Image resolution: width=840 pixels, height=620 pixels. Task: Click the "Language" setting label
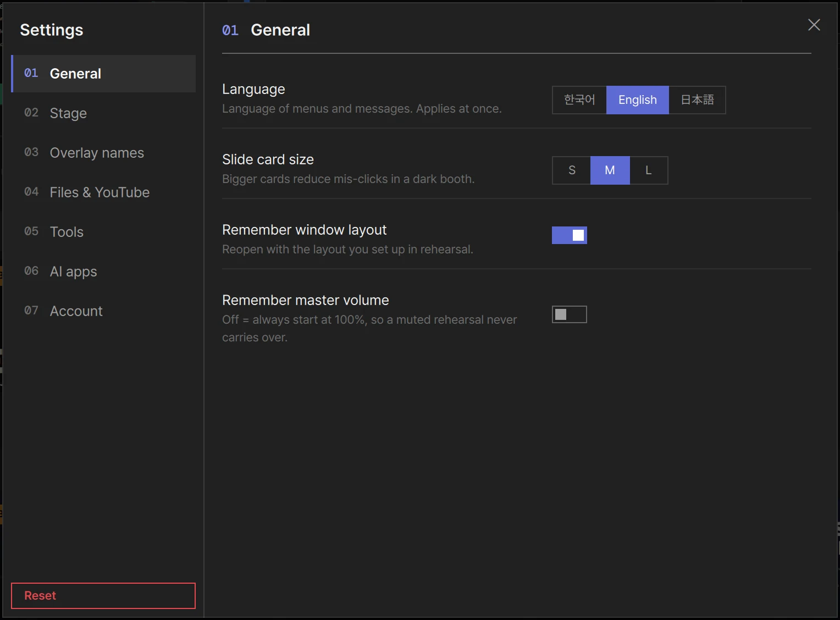(253, 89)
